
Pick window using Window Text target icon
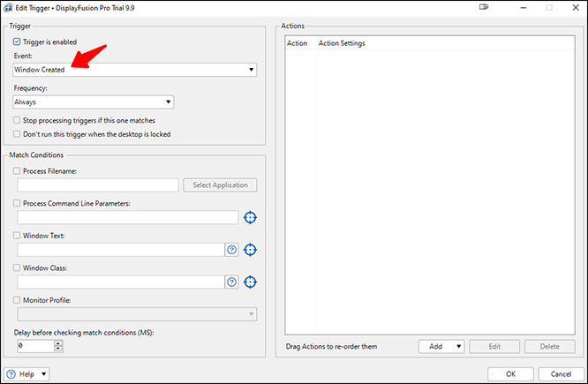[x=250, y=250]
